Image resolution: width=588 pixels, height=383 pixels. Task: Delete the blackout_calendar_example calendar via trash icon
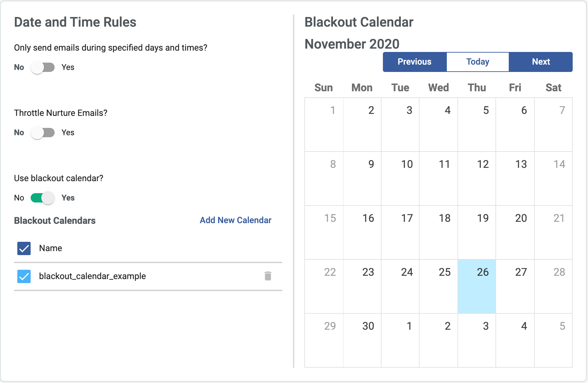[x=268, y=276]
